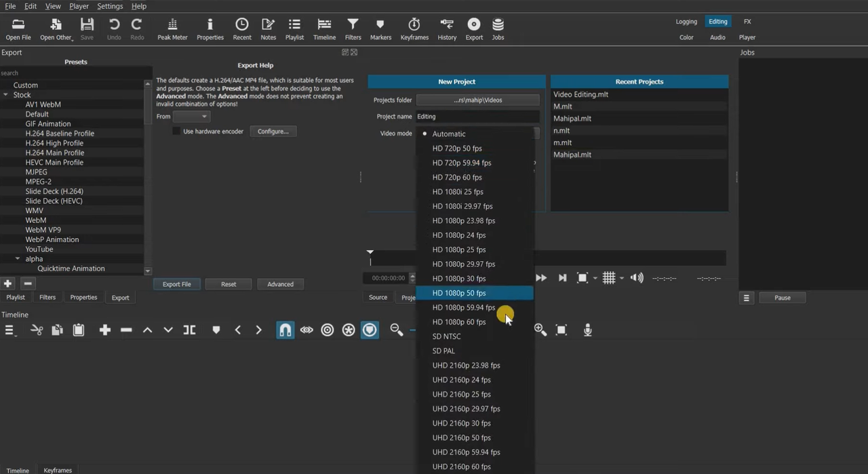Click the Export File button

pos(176,284)
